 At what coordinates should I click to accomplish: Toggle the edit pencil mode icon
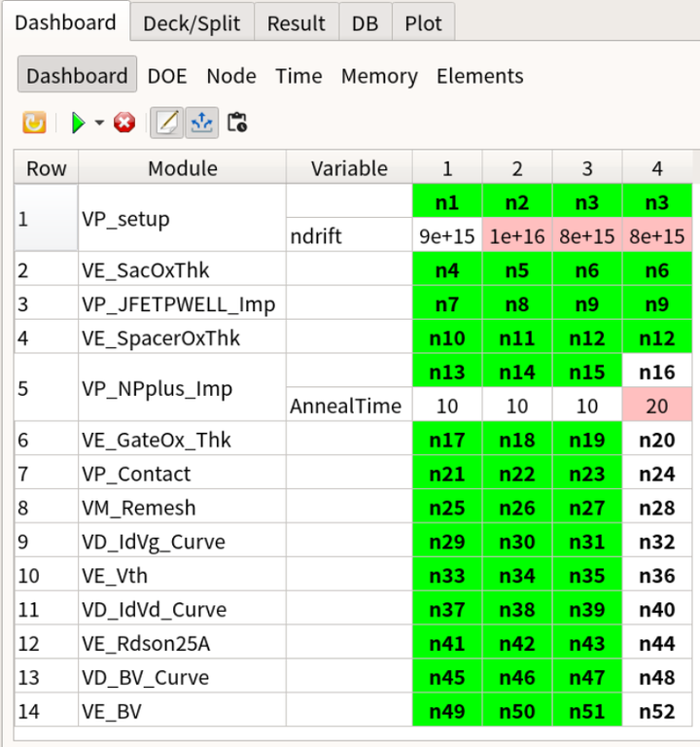click(x=166, y=123)
